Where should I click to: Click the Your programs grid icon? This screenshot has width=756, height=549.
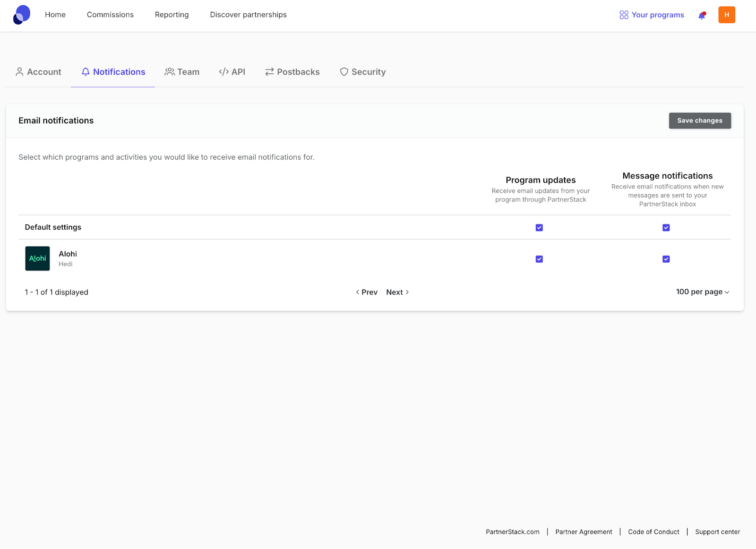point(624,15)
